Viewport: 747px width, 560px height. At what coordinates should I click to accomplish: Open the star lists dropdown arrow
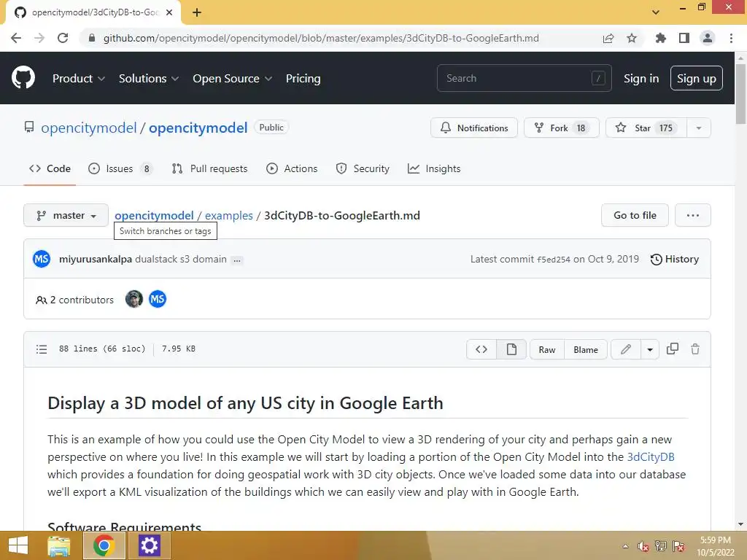698,128
